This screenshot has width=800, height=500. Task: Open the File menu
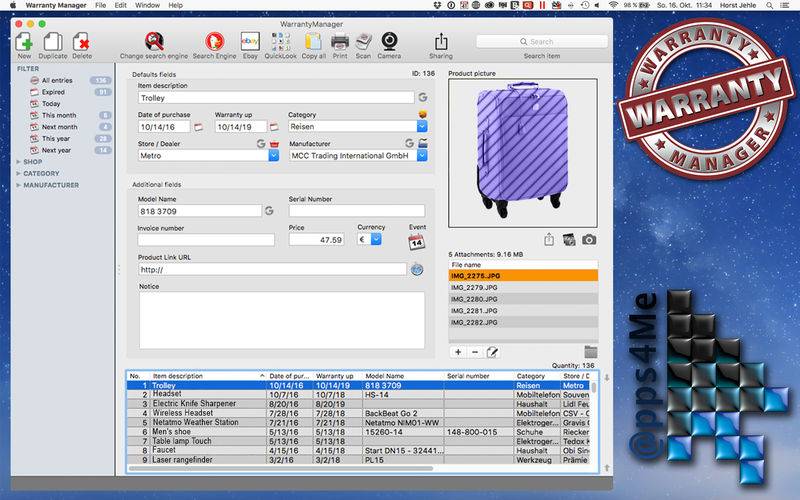(x=101, y=5)
